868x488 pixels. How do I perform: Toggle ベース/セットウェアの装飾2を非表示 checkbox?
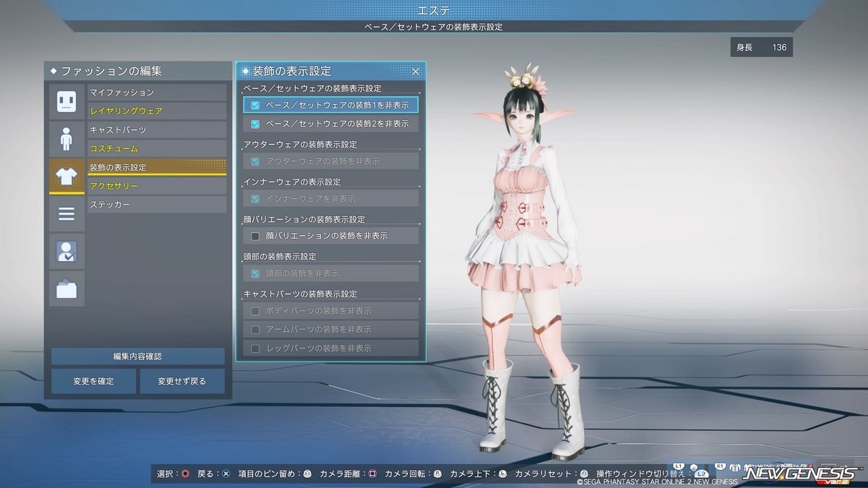(255, 124)
